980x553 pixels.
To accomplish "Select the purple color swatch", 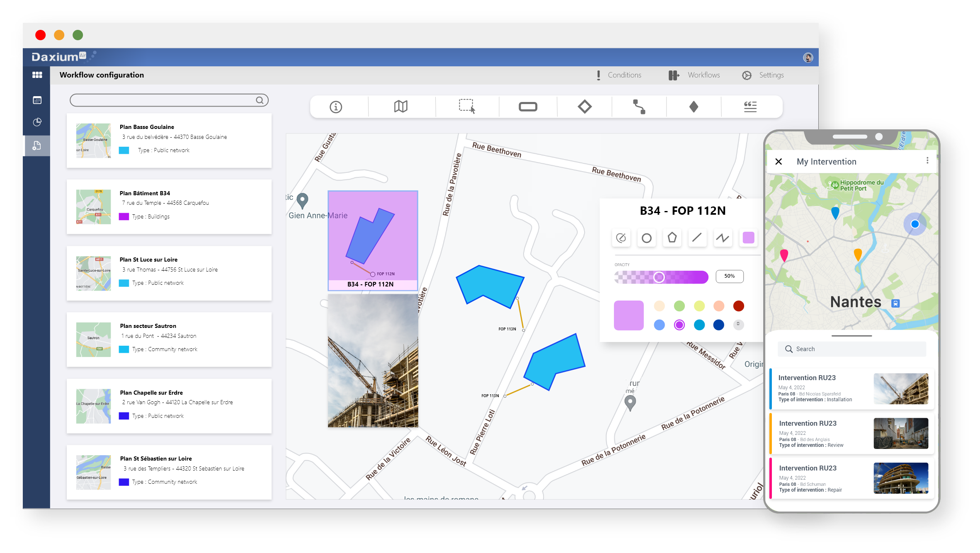I will coord(679,325).
